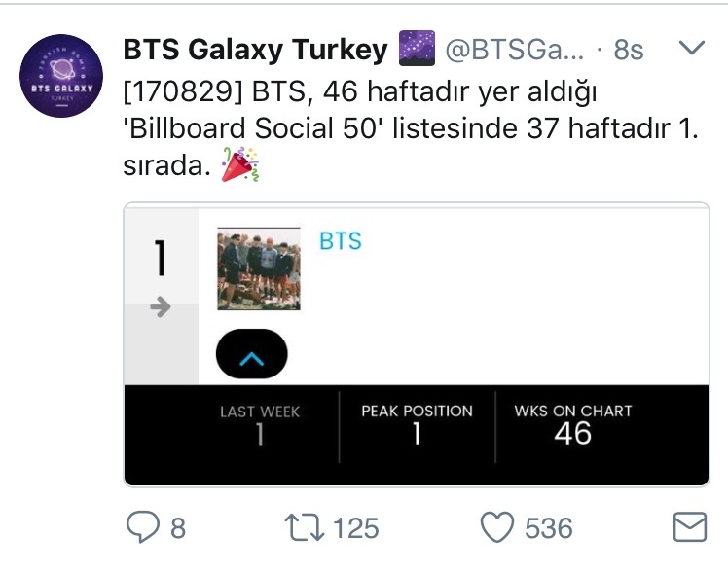Open the blue BTS artist link

pyautogui.click(x=341, y=241)
